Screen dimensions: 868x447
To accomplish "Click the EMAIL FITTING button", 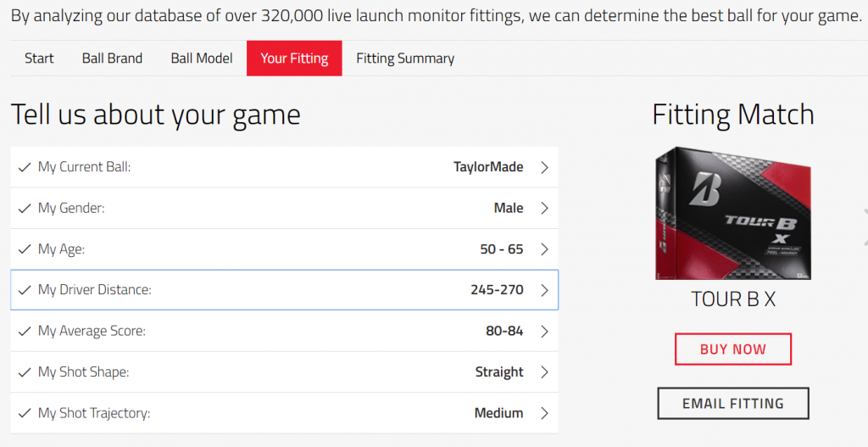I will (733, 403).
